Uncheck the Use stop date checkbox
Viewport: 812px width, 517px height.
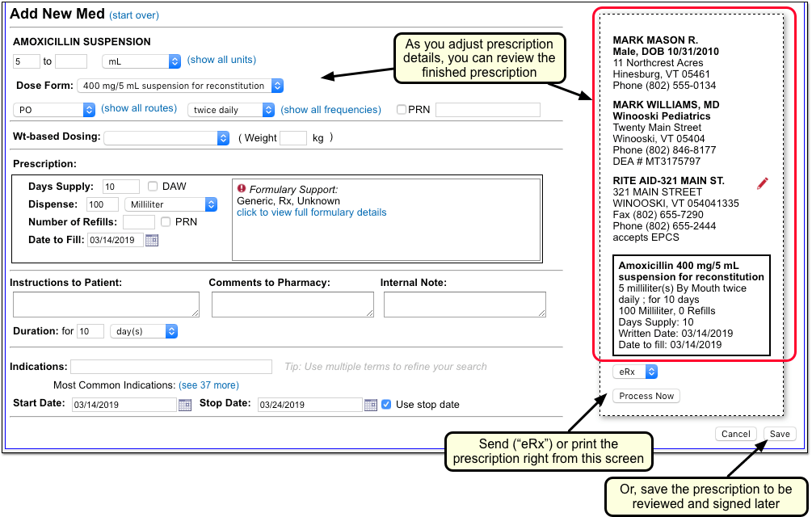(386, 404)
